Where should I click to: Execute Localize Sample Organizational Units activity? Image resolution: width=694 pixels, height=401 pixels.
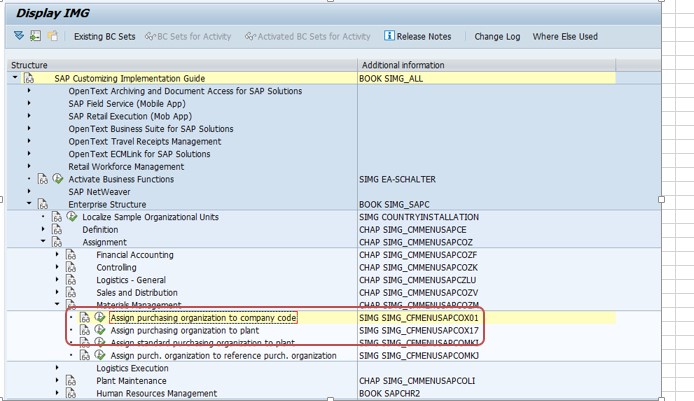pyautogui.click(x=72, y=216)
